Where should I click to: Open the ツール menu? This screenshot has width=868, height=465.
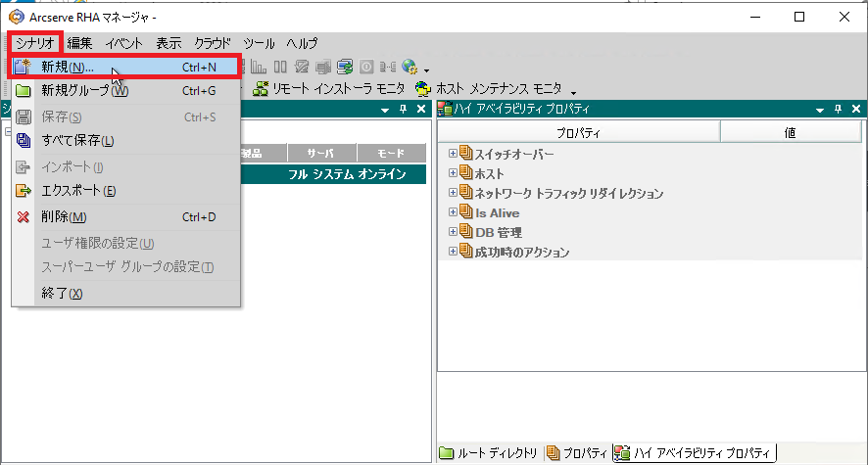click(259, 43)
